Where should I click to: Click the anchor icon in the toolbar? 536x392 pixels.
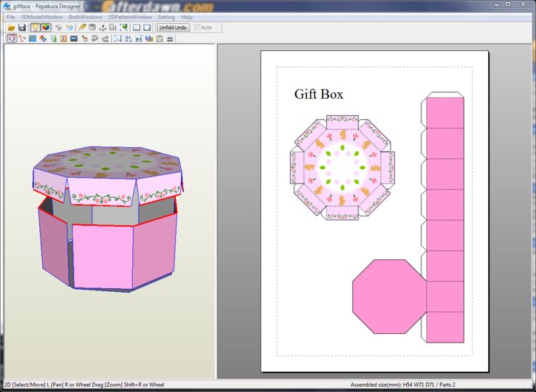(x=102, y=28)
